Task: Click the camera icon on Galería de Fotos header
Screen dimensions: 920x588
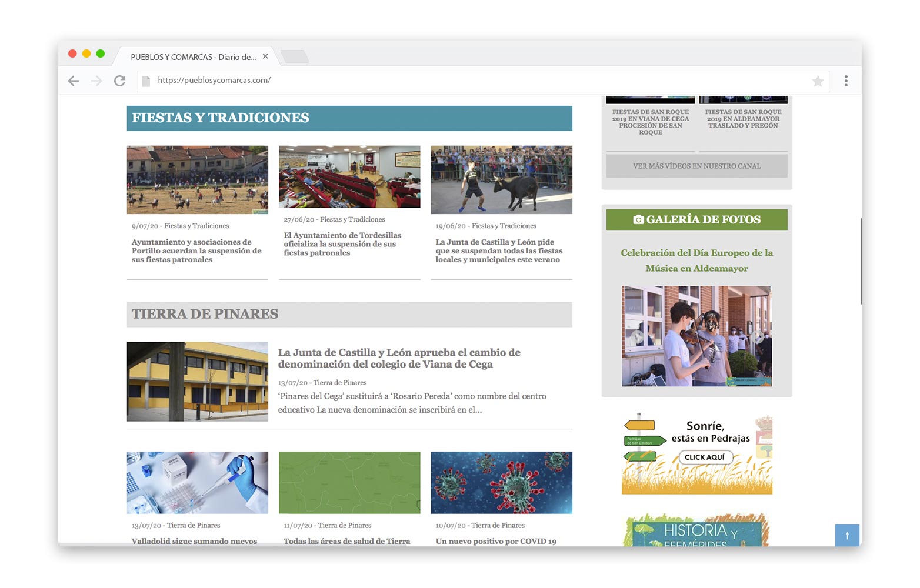Action: [638, 219]
